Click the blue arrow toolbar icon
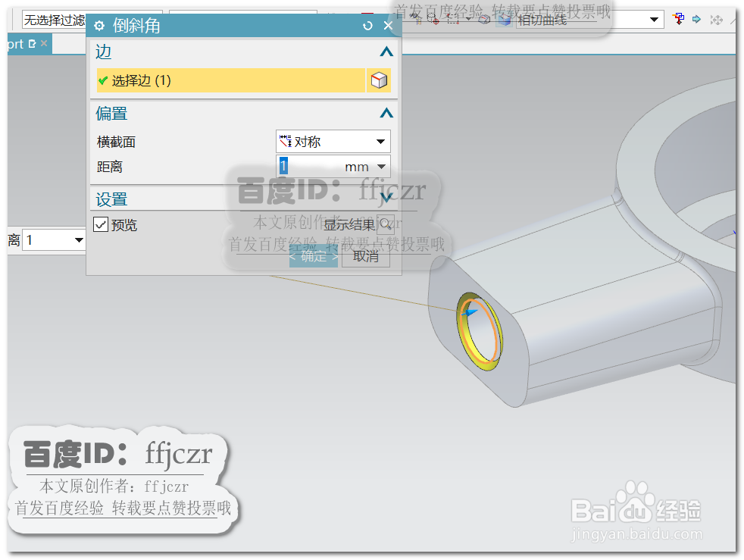 point(696,19)
